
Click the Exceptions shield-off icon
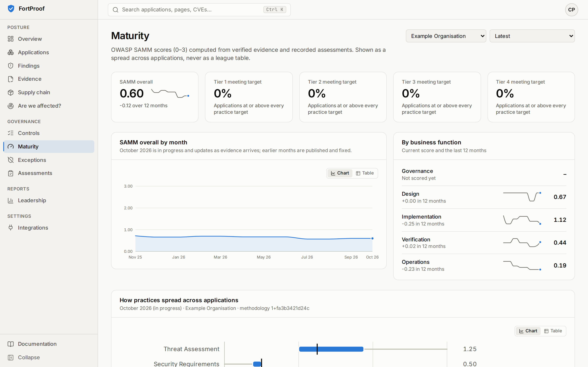pos(10,160)
